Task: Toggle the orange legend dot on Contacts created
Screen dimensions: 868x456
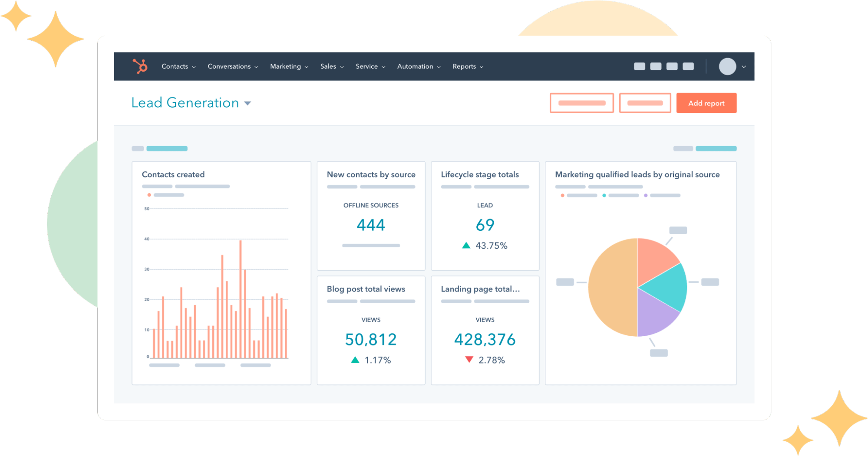Action: (149, 195)
